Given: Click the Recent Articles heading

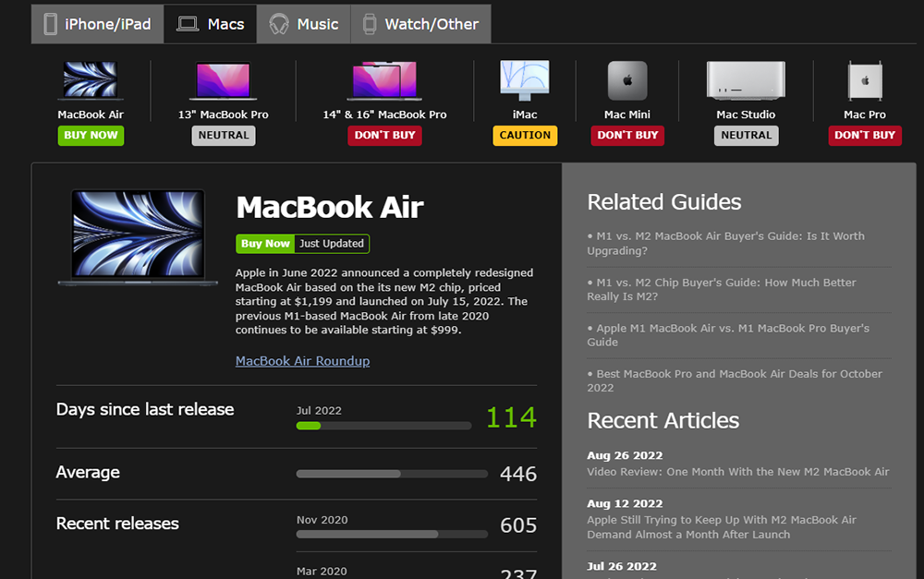Looking at the screenshot, I should coord(663,420).
